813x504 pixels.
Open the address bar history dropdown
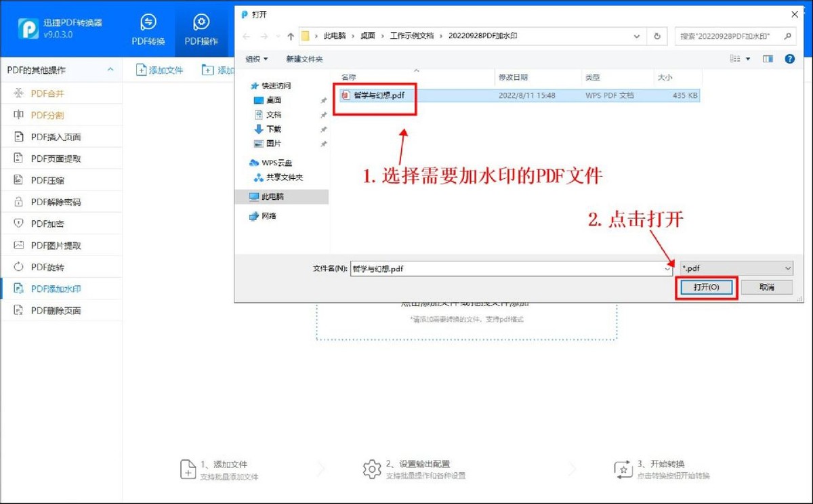tap(636, 37)
